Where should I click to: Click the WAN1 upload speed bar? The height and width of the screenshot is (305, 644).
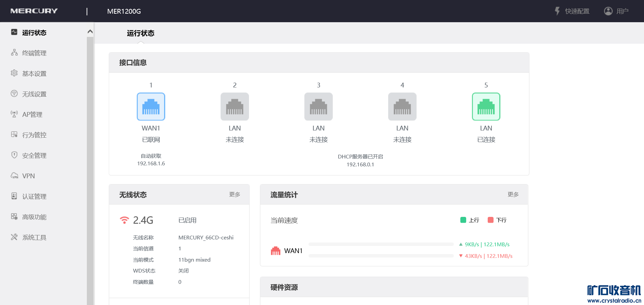[381, 244]
